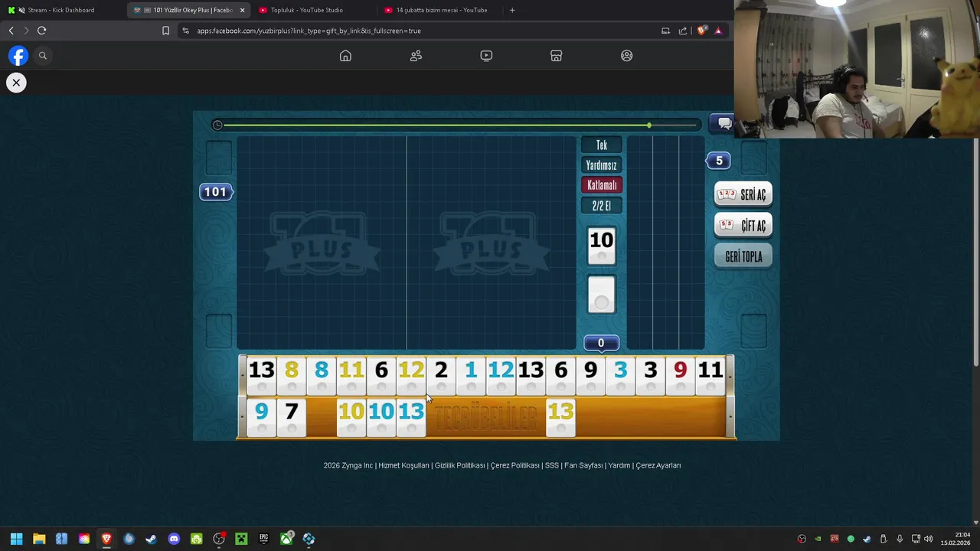The width and height of the screenshot is (980, 551).
Task: Switch to 101 YüzBir Okey Plus tab
Action: (x=184, y=10)
